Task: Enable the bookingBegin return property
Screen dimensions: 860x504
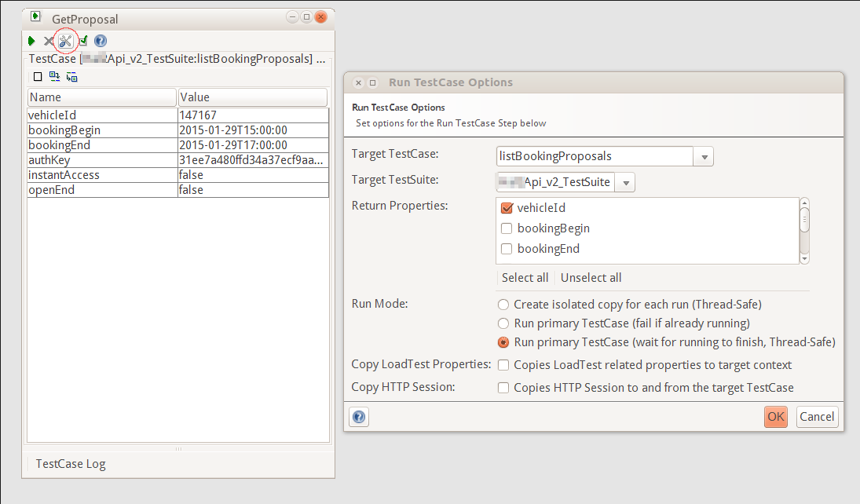Action: (x=507, y=228)
